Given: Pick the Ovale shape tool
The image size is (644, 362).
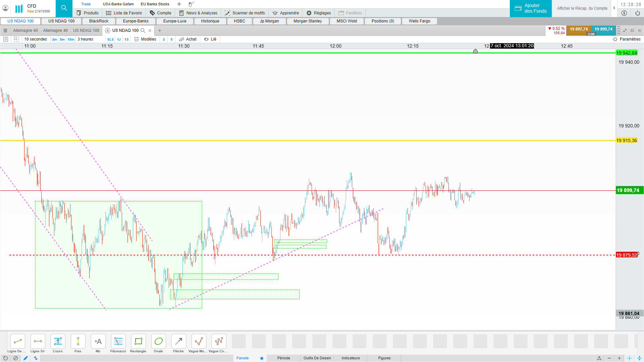Looking at the screenshot, I should (x=158, y=342).
